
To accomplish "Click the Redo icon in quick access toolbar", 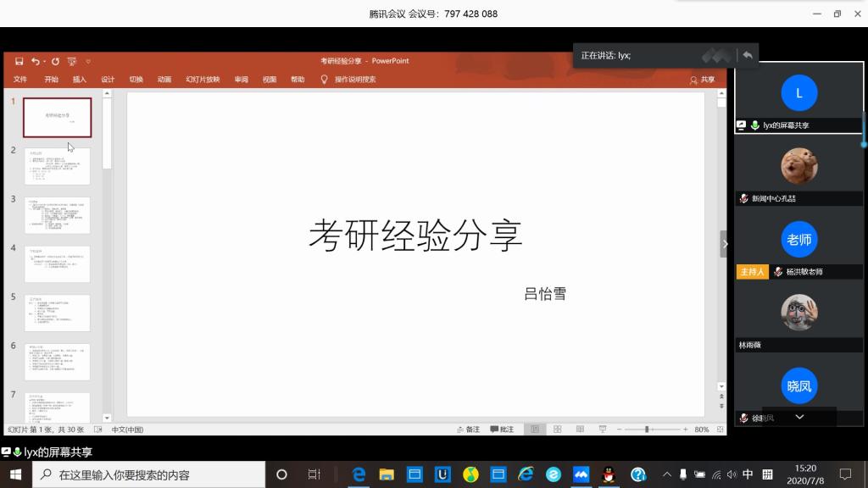I will [x=55, y=61].
